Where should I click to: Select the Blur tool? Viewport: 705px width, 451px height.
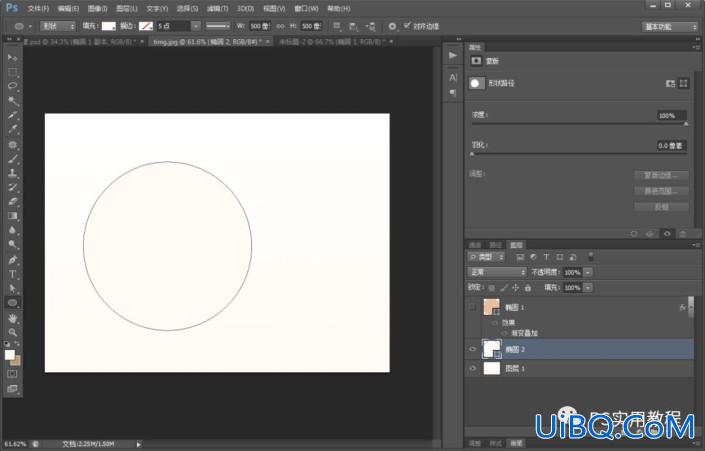13,231
